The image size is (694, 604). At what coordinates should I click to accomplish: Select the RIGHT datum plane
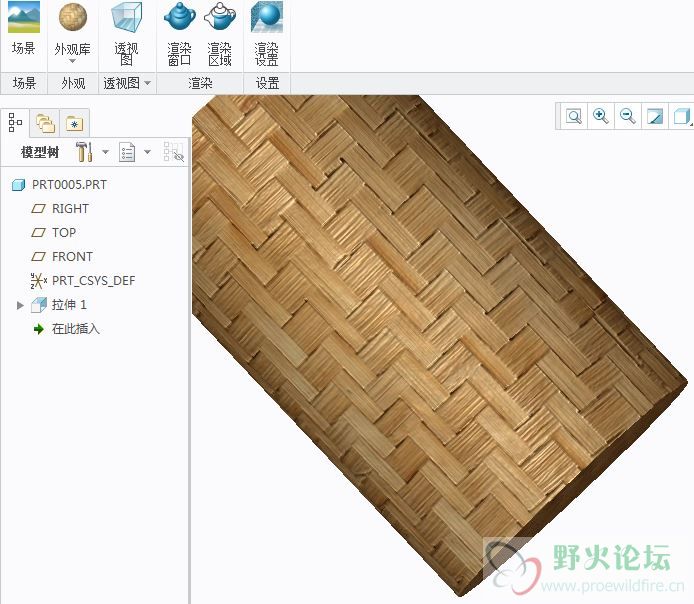[x=70, y=208]
